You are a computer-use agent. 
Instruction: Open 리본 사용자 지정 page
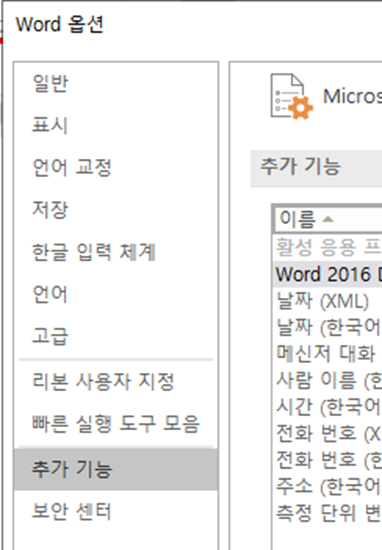(x=116, y=382)
